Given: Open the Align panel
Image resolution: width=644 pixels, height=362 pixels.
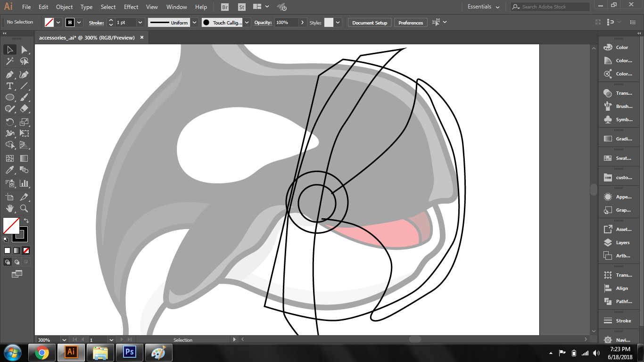Looking at the screenshot, I should point(618,288).
